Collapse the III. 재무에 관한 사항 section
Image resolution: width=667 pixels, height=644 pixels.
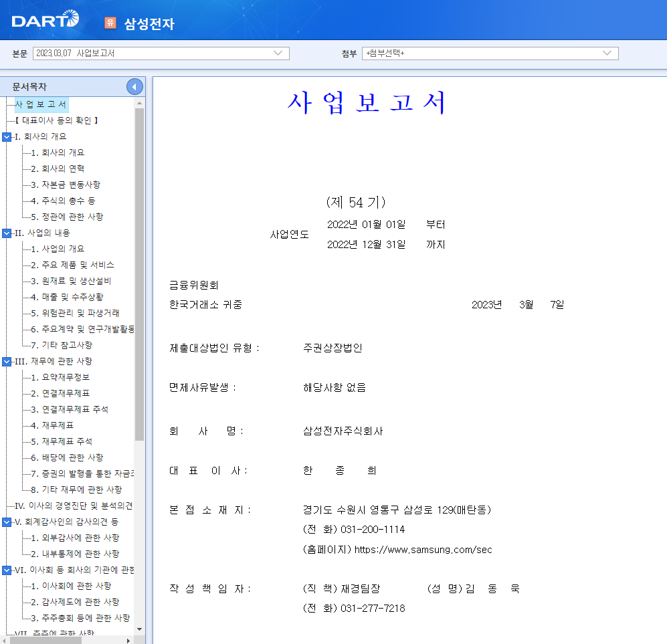(7, 362)
